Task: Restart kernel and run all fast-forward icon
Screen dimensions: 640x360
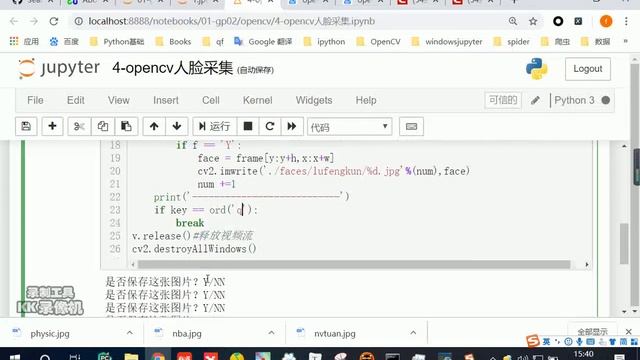Action: click(x=292, y=126)
